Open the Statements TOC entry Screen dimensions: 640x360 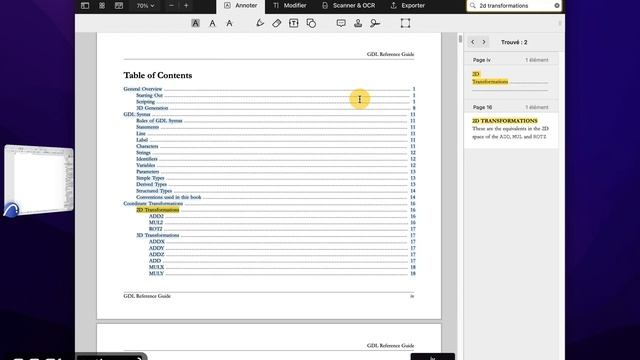coord(147,127)
